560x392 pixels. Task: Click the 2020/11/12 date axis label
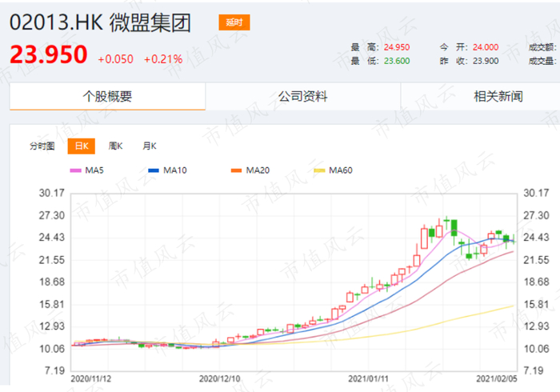click(90, 378)
